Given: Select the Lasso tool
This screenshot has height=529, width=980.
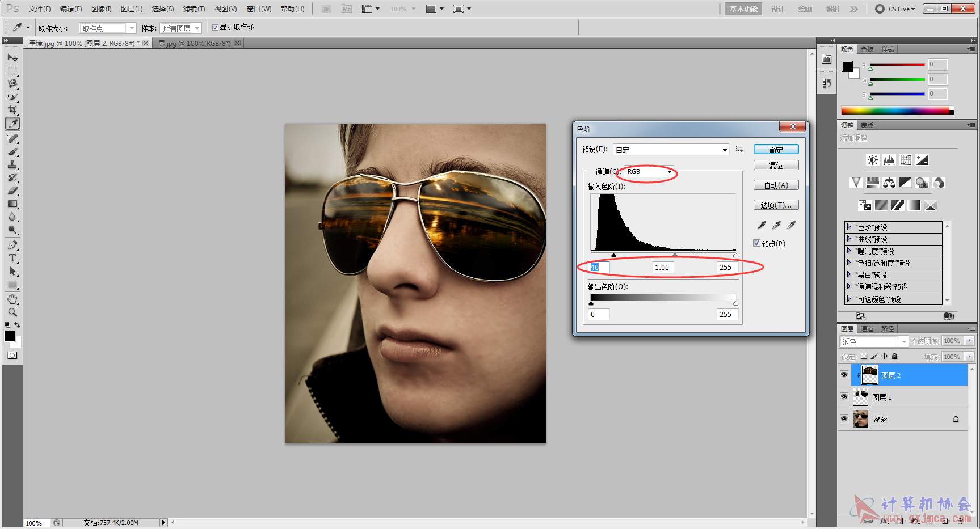Looking at the screenshot, I should (12, 84).
